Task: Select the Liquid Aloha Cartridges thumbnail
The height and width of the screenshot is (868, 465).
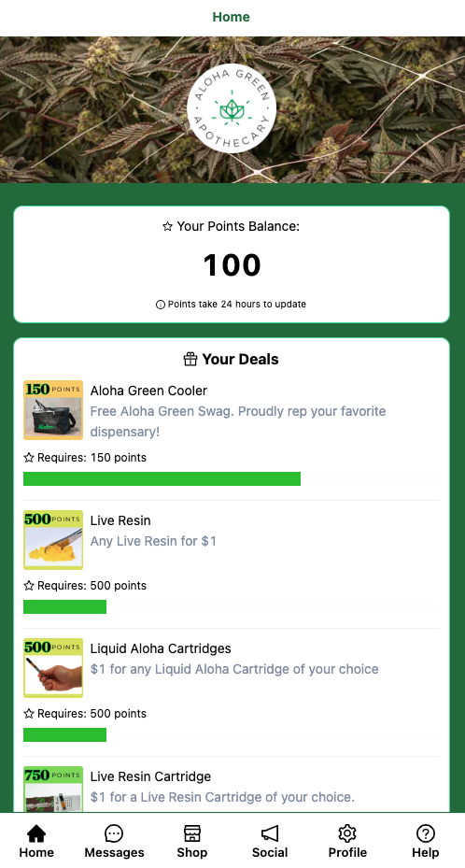Action: pos(53,668)
